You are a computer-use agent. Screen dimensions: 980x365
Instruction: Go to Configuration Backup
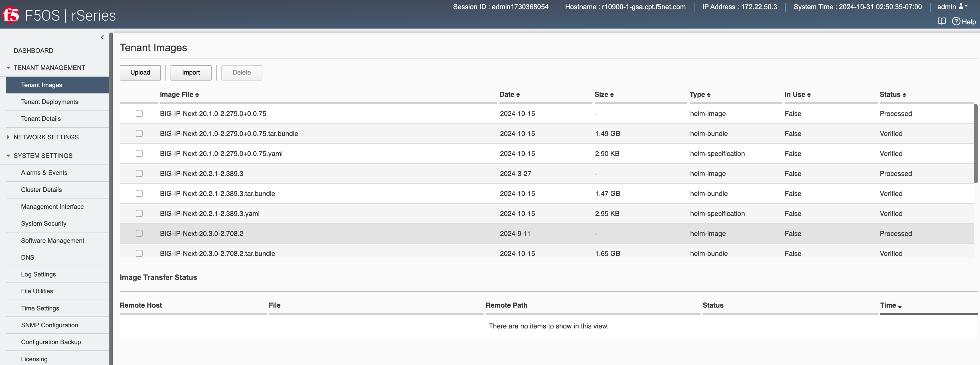[x=51, y=342]
